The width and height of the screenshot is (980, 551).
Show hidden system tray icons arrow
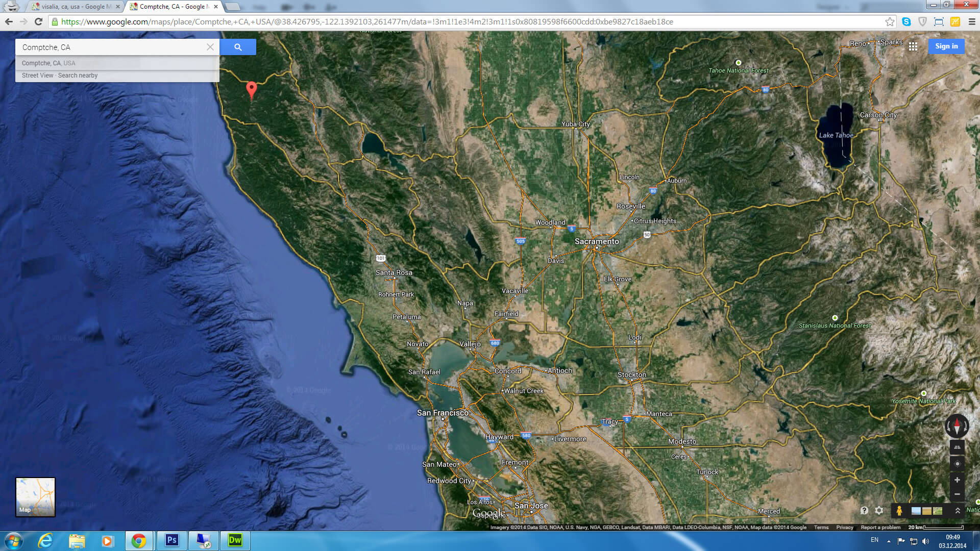pos(889,541)
